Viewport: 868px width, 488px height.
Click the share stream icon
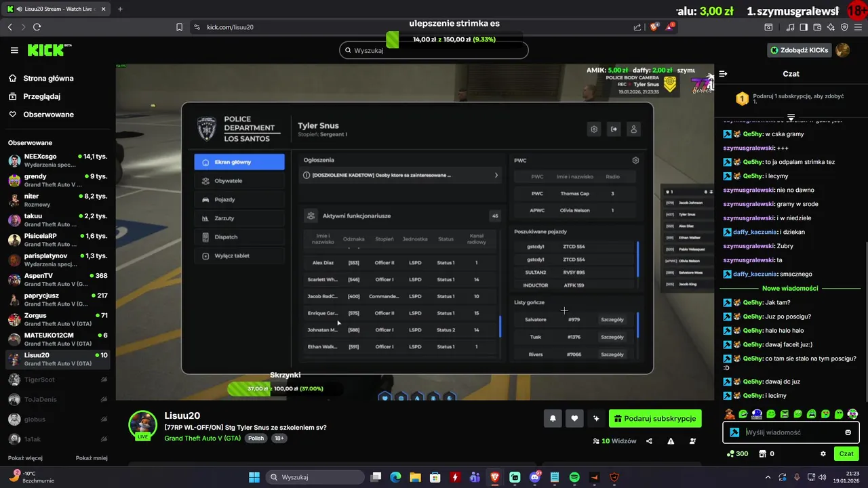650,441
